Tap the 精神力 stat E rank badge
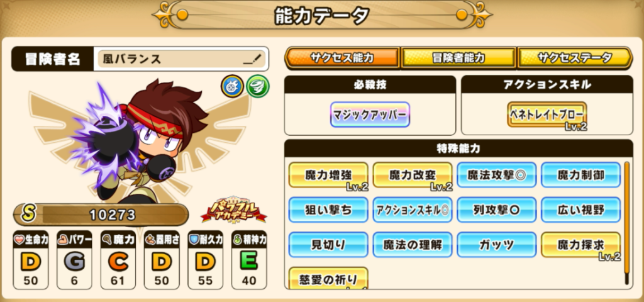644x302 pixels. [249, 260]
